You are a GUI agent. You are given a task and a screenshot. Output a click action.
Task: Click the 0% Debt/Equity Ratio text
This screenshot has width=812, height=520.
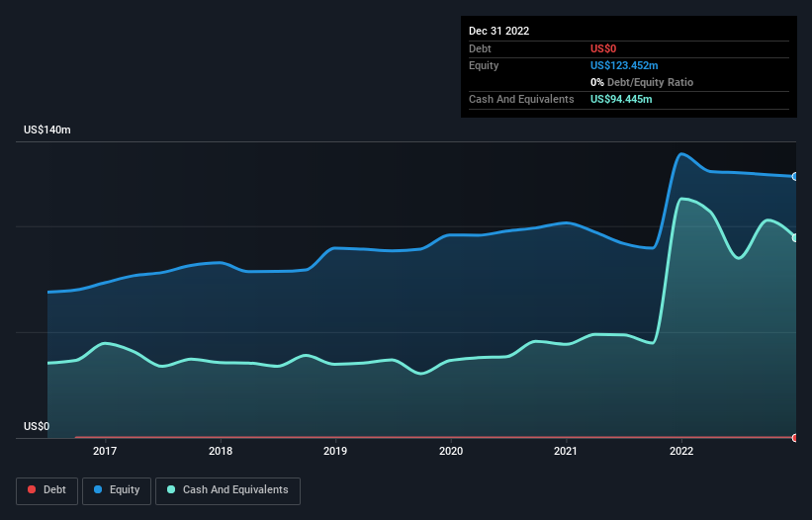[642, 82]
